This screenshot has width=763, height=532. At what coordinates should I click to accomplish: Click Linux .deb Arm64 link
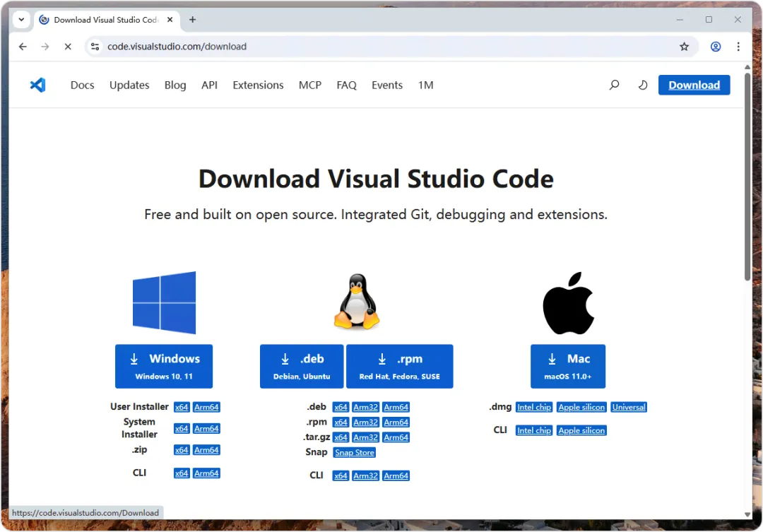click(x=396, y=408)
